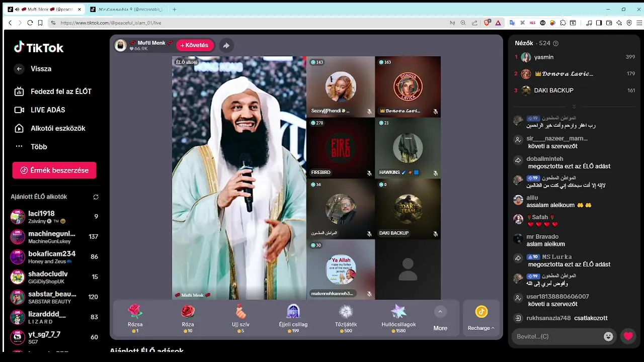The image size is (644, 362).
Task: Click the TikTok logo
Action: tap(39, 48)
